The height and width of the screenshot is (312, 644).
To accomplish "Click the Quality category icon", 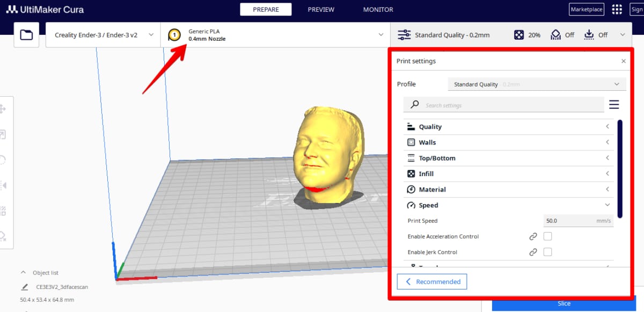I will tap(411, 127).
